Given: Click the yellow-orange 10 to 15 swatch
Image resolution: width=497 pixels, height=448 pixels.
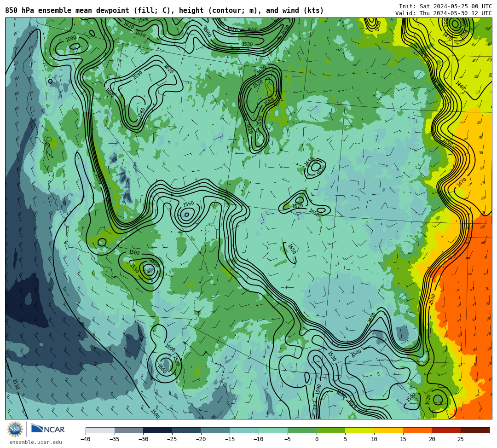Looking at the screenshot, I should tap(388, 430).
